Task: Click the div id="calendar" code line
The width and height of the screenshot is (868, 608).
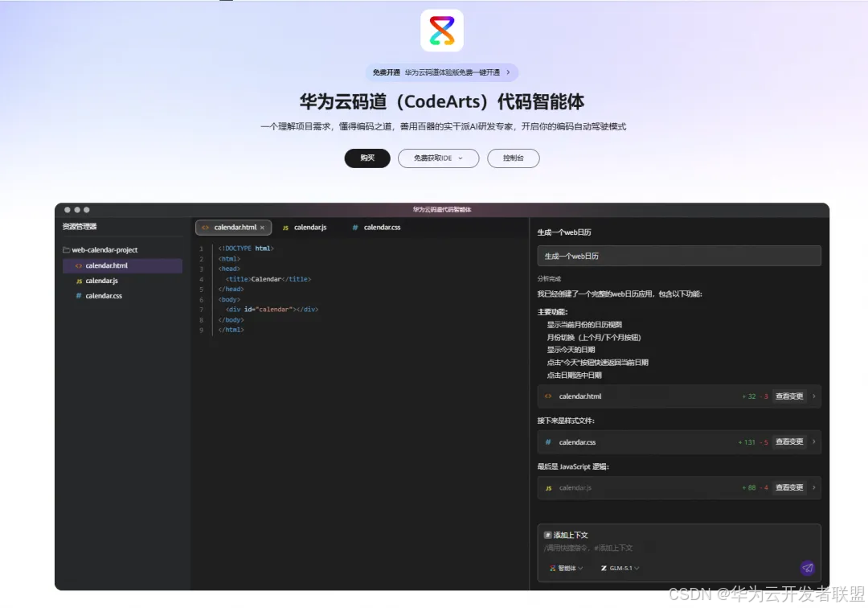Action: tap(272, 310)
